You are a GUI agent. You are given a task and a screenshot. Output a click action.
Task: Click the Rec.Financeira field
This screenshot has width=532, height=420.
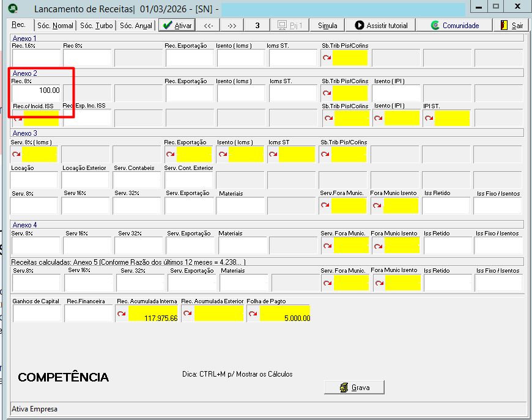point(89,313)
